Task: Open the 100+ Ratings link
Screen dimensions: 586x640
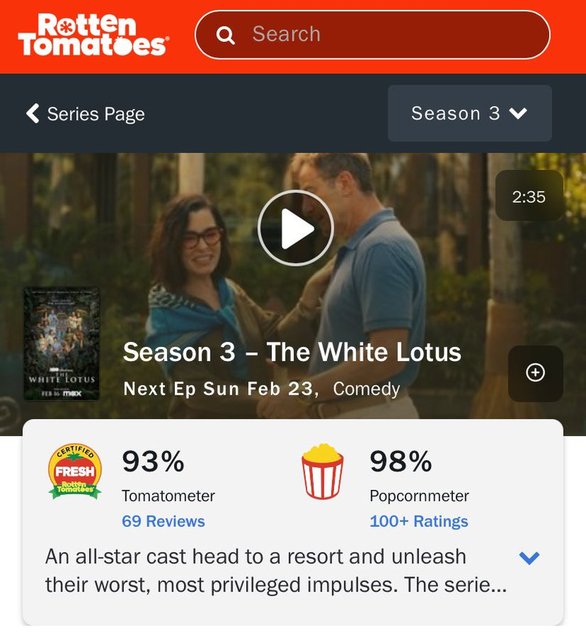Action: (419, 521)
